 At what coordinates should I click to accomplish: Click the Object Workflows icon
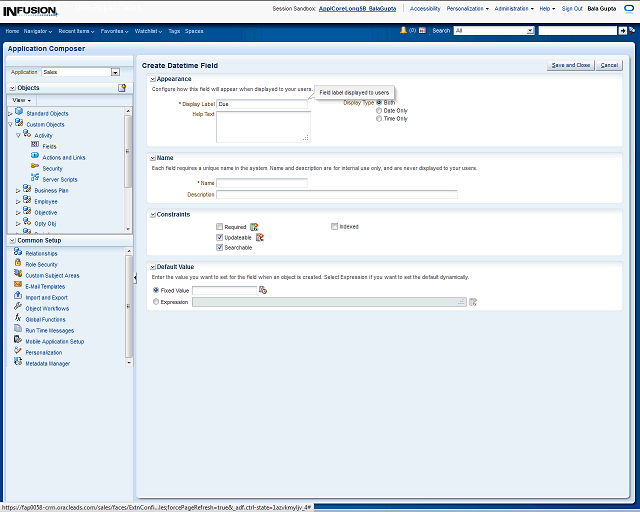tap(18, 308)
